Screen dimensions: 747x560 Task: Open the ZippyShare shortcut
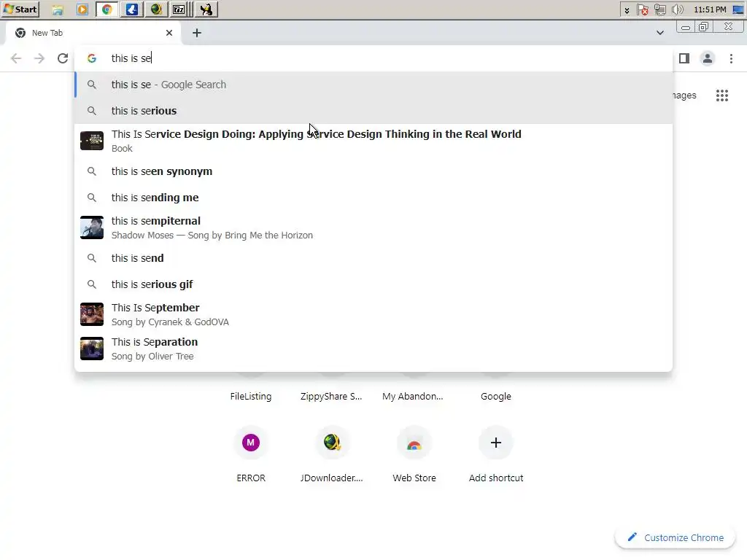click(x=332, y=396)
